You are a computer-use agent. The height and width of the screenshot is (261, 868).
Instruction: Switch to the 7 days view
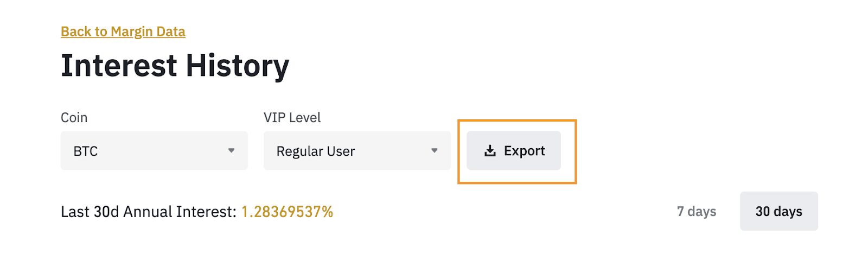[697, 211]
